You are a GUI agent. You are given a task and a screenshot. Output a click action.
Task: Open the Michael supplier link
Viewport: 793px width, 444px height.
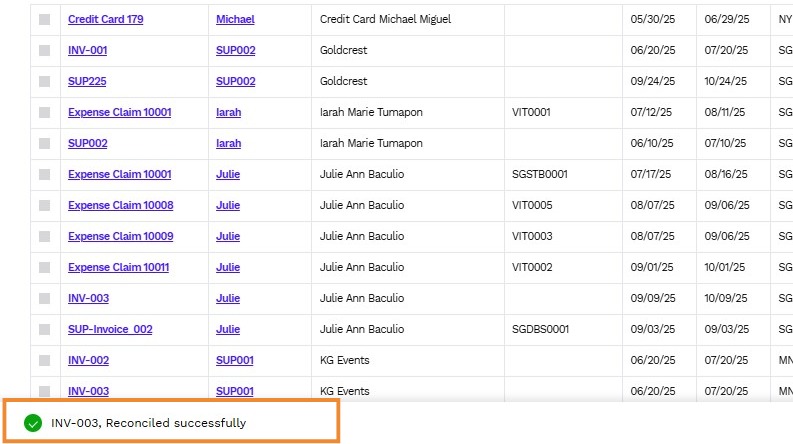pos(235,19)
